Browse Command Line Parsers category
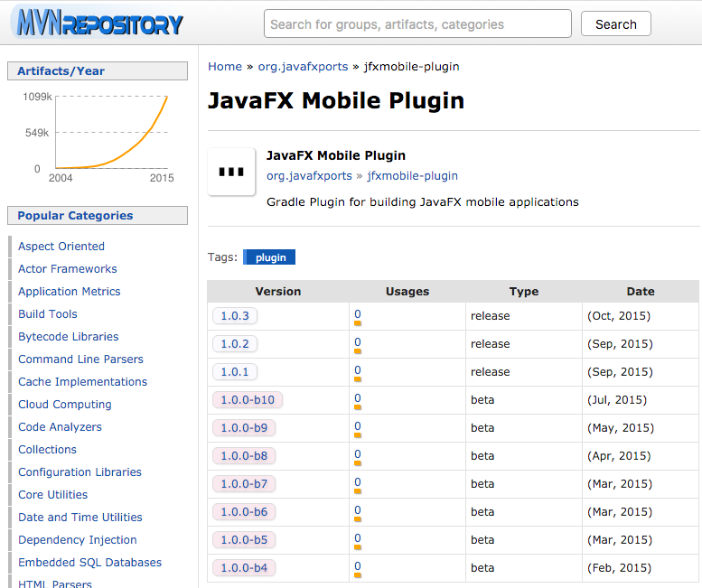 tap(80, 359)
